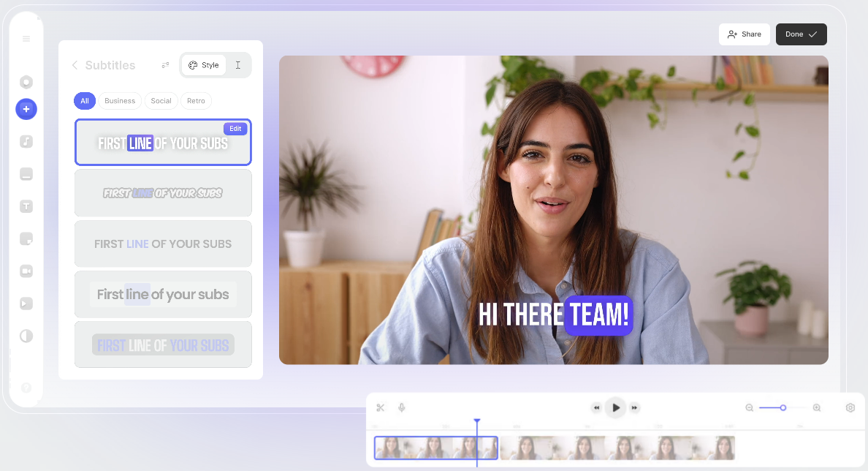Adjust the timeline zoom slider
The image size is (868, 471).
(x=783, y=407)
